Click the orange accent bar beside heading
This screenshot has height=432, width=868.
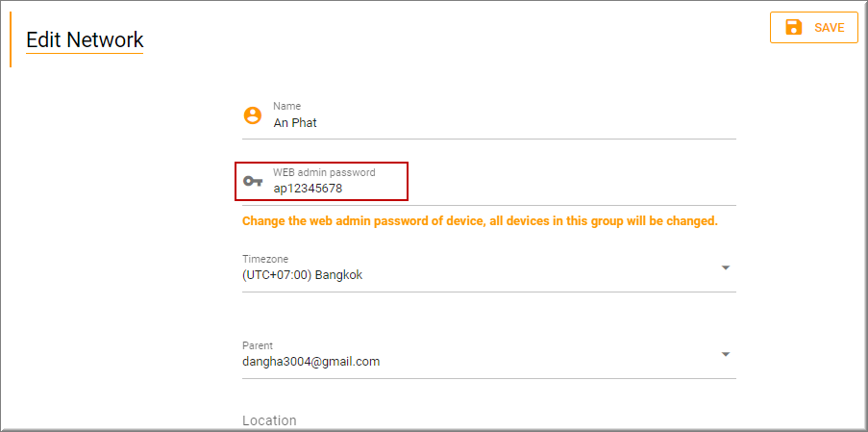(x=11, y=40)
